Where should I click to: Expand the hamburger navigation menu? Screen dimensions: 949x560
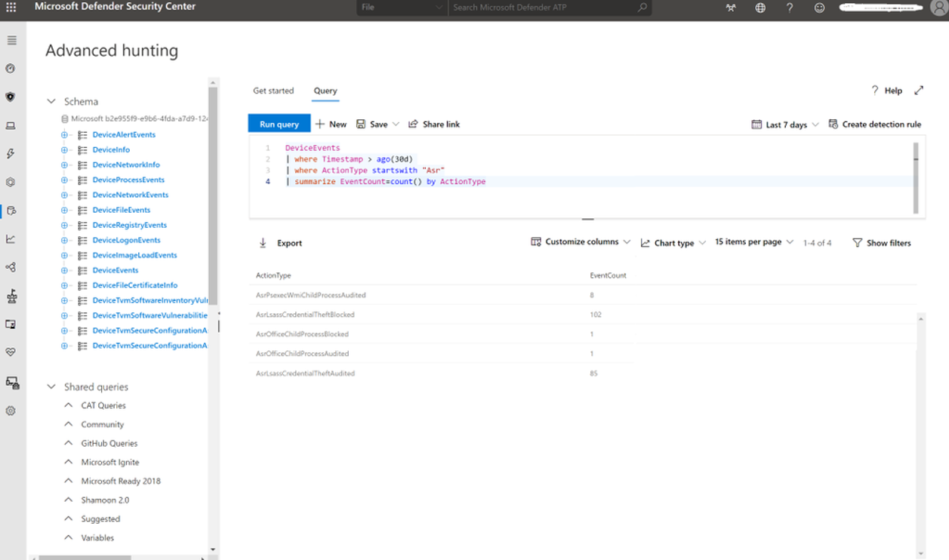[11, 39]
